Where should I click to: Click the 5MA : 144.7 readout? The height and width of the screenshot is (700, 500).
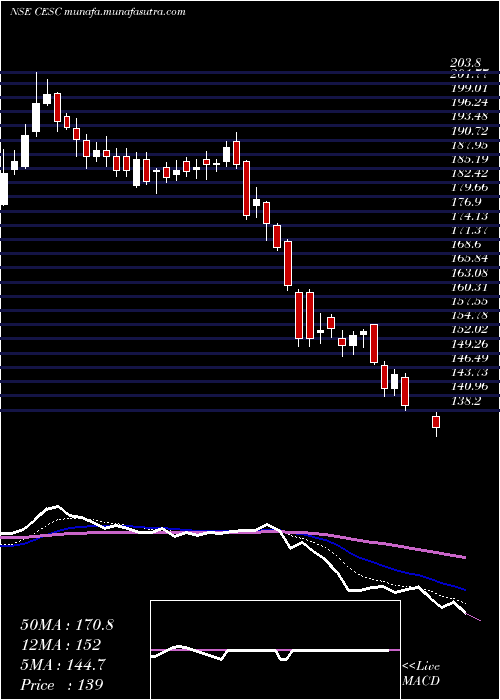(63, 665)
